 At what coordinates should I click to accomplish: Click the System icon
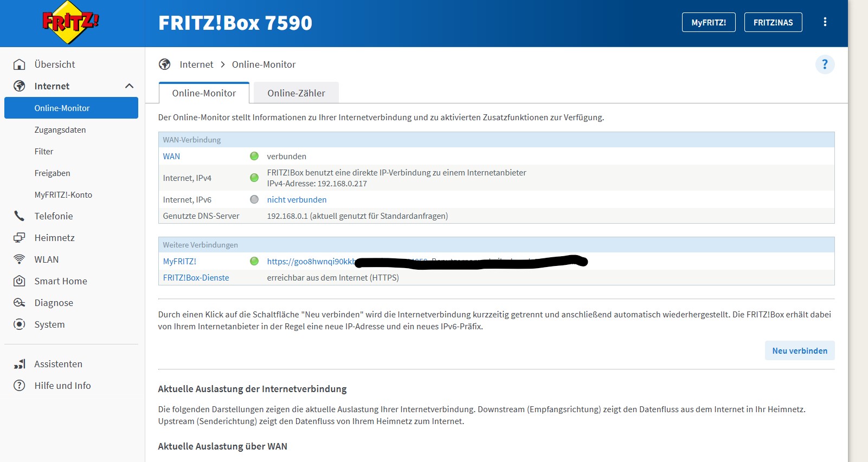[19, 324]
